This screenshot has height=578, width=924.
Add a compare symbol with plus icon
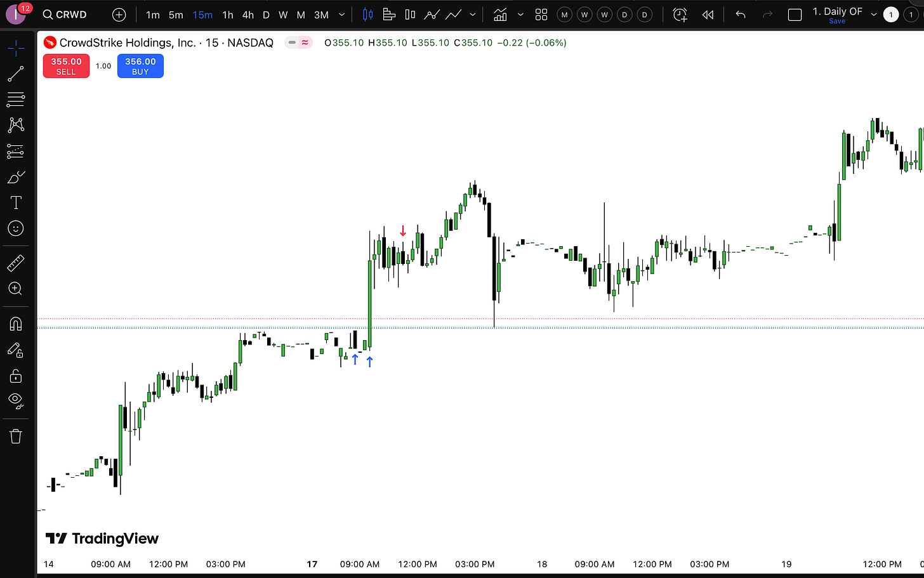119,15
